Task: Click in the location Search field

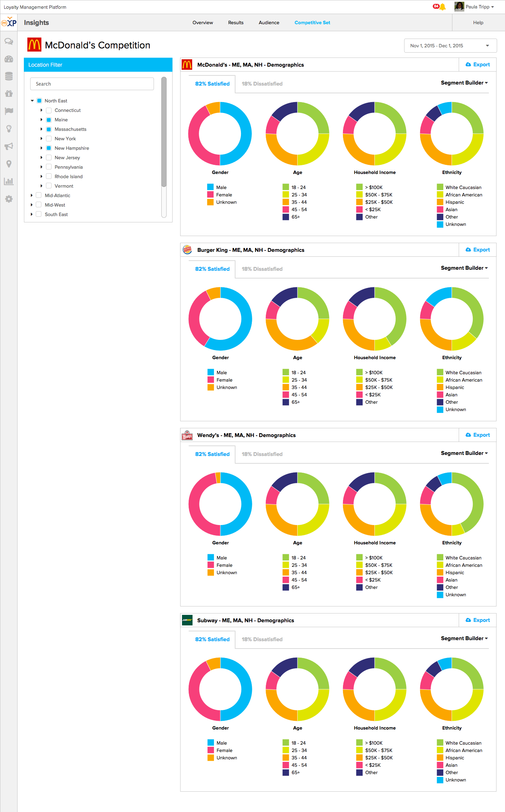Action: 92,84
